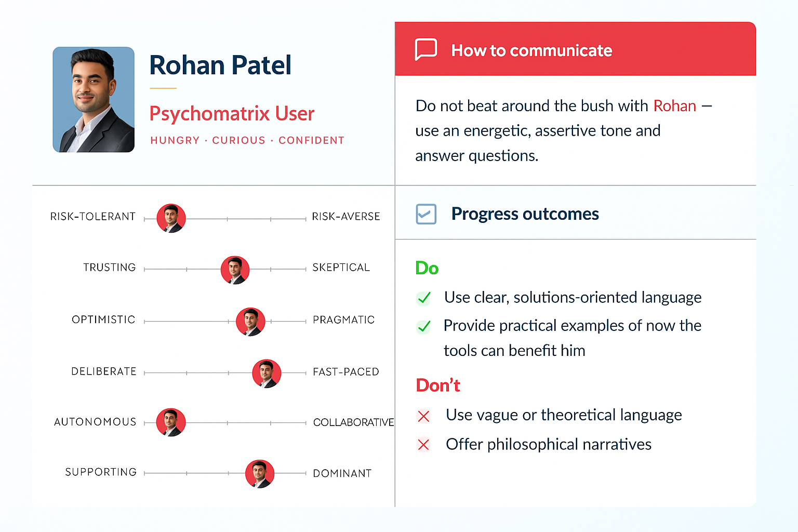Screen dimensions: 798x532
Task: Click Rohan Patel's large profile photo
Action: 94,100
